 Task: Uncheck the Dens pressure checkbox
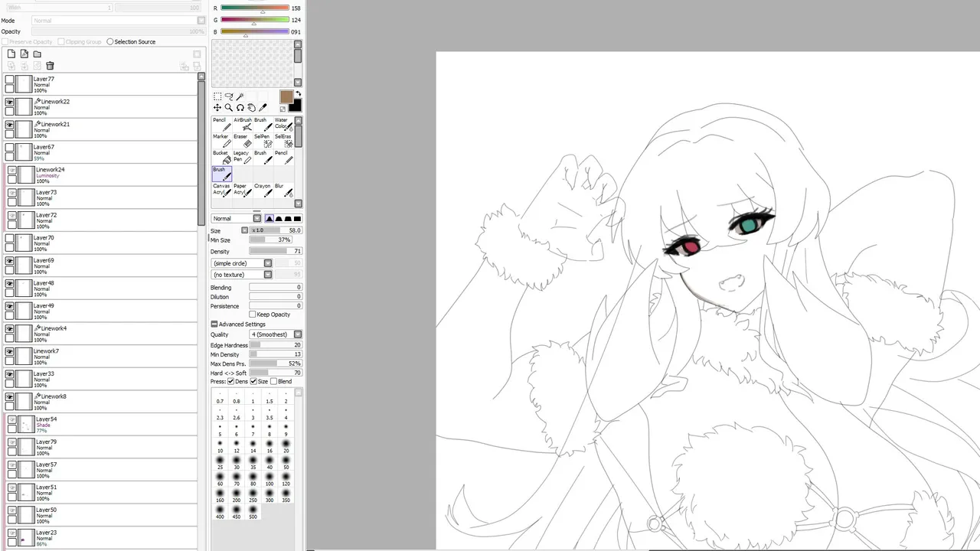tap(231, 381)
